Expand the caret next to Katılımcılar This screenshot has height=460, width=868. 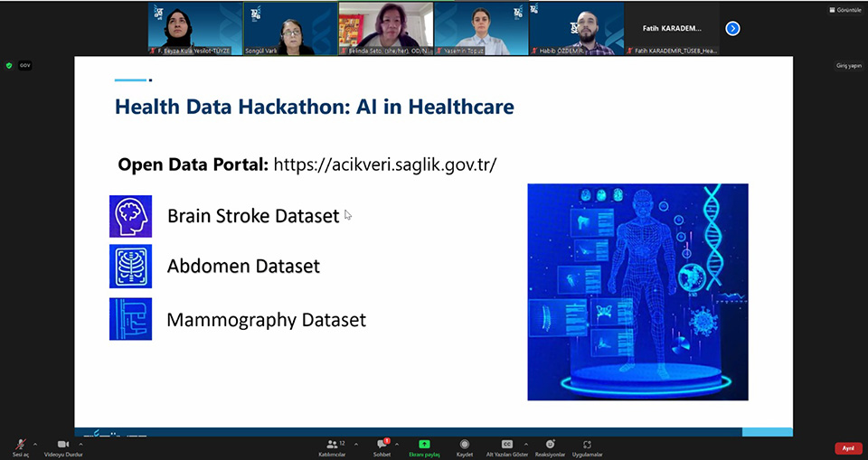355,444
